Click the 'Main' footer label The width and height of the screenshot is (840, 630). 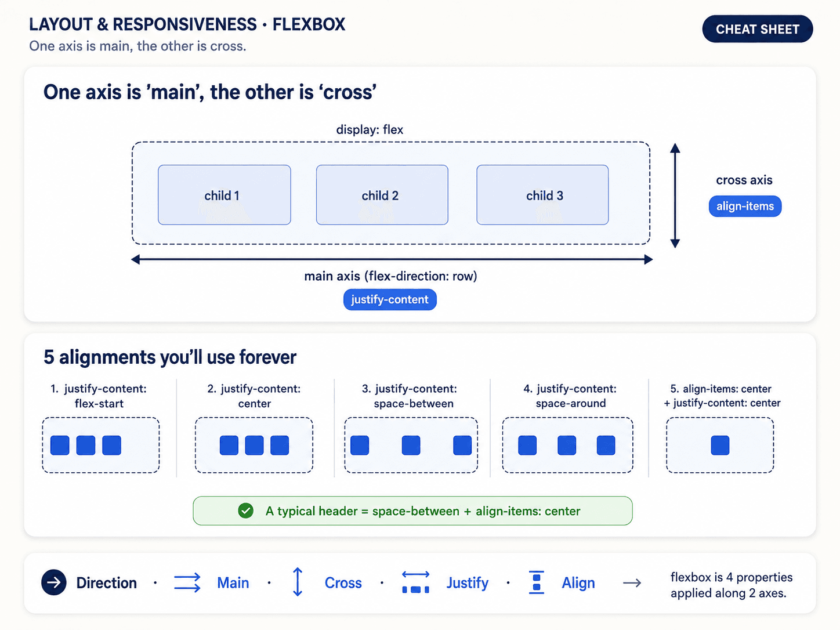point(233,583)
